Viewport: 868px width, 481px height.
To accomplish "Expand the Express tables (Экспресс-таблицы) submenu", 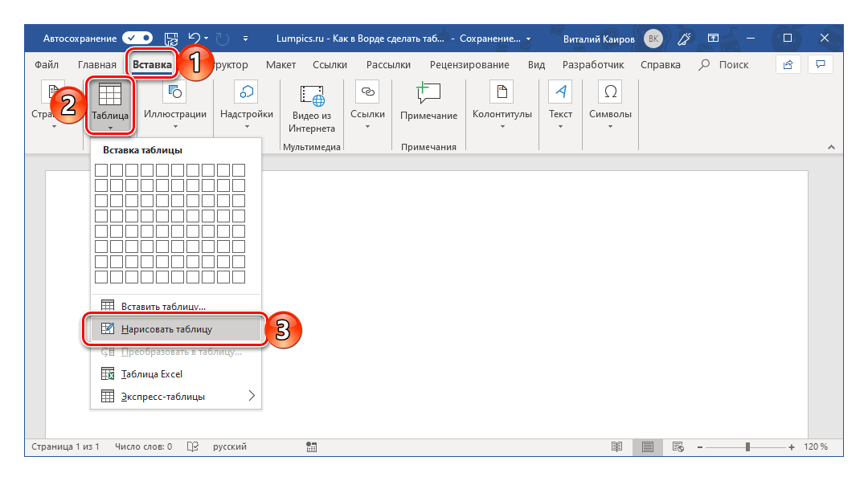I will pyautogui.click(x=251, y=396).
